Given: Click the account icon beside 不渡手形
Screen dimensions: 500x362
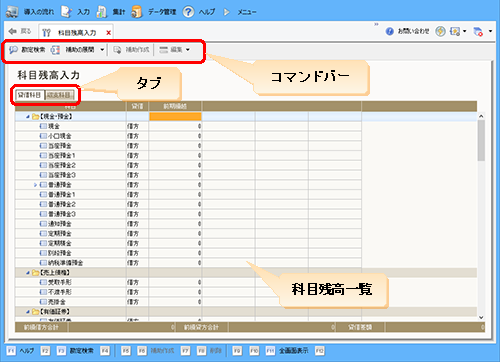Looking at the screenshot, I should [43, 292].
